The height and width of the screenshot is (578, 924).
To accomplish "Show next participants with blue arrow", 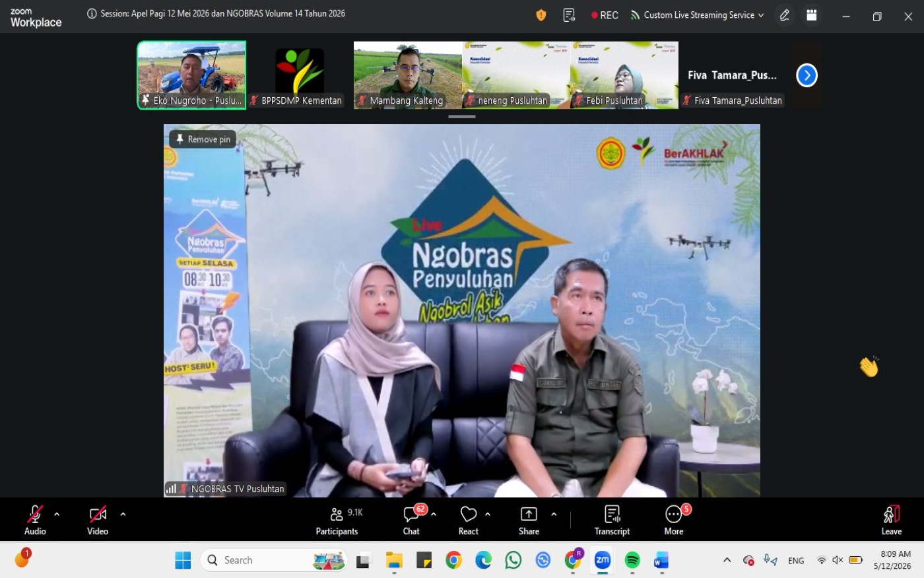I will (x=807, y=75).
